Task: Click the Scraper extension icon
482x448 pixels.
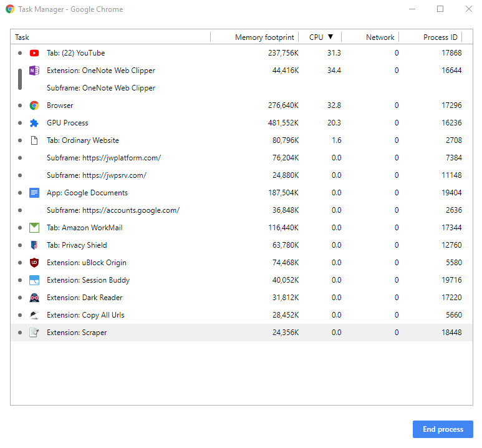Action: click(34, 333)
